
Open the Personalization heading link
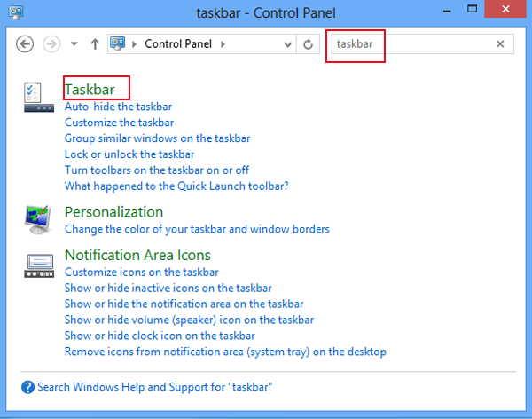[x=114, y=212]
